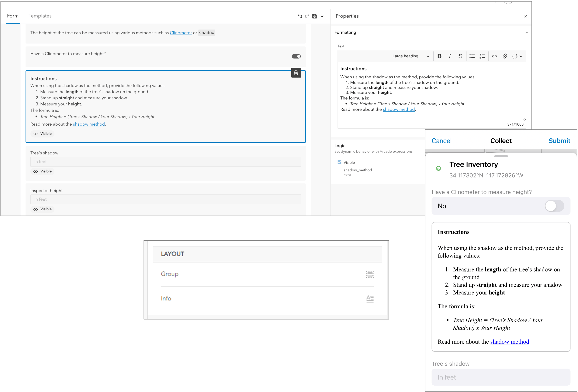578x392 pixels.
Task: Apply strikethrough formatting
Action: (x=460, y=56)
